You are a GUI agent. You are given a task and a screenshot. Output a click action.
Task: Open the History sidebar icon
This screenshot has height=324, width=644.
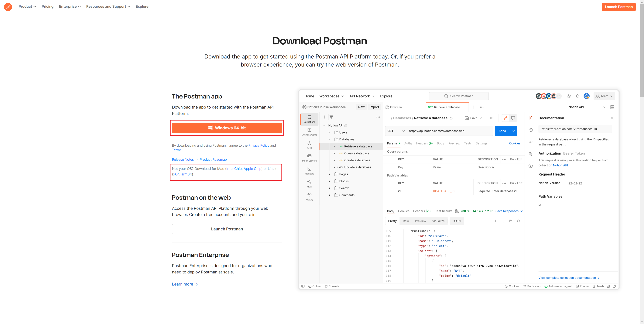tap(309, 197)
